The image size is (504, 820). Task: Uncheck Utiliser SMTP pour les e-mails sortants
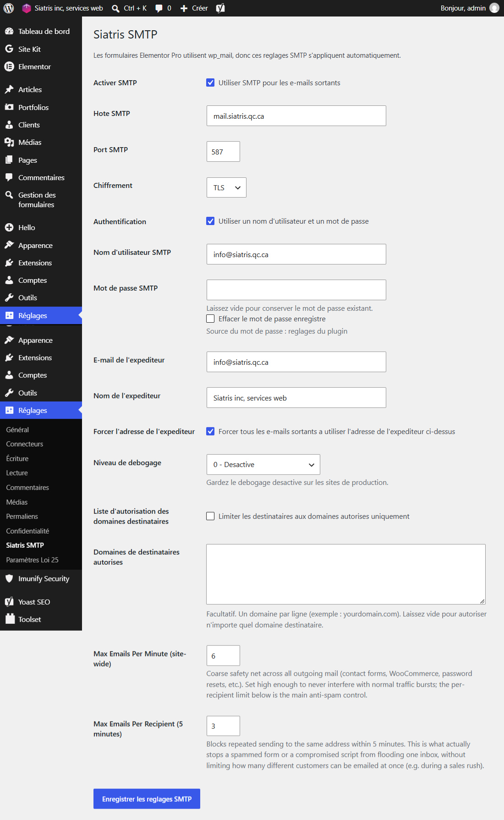[210, 83]
